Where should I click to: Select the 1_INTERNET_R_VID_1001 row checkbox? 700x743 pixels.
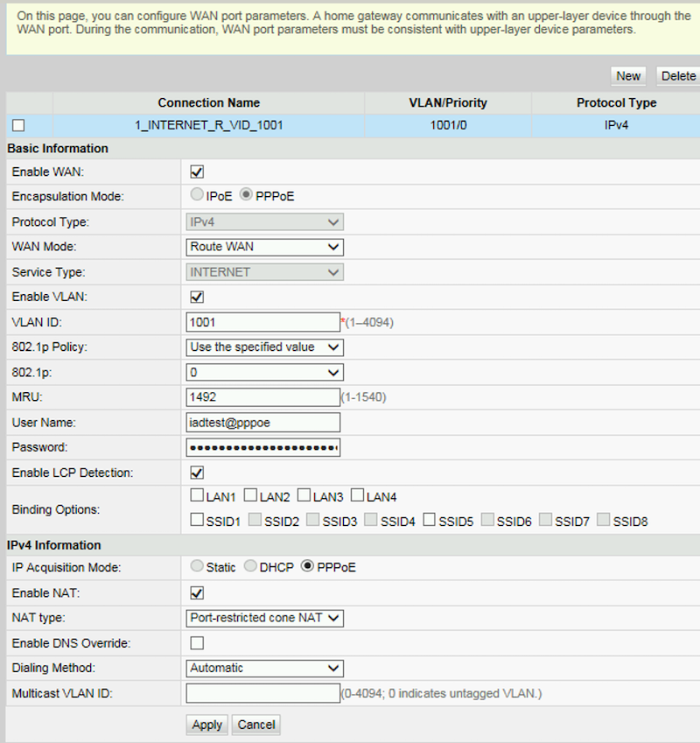tap(18, 125)
